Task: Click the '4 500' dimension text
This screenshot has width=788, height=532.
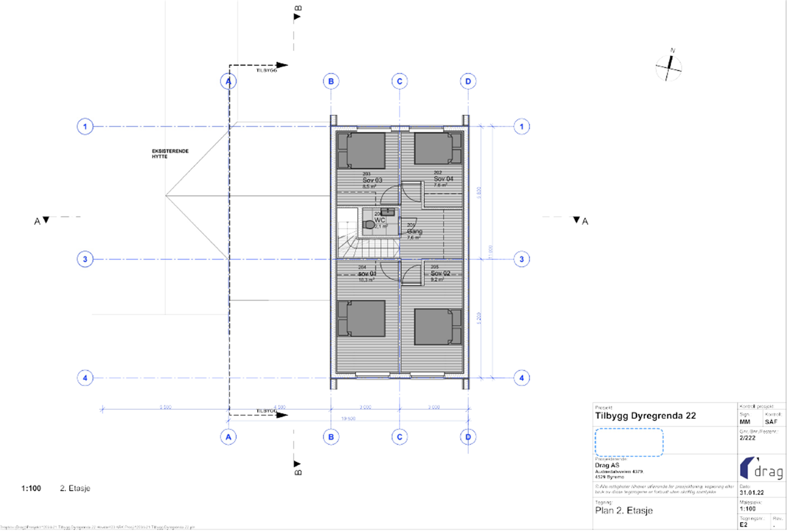Action: 279,407
